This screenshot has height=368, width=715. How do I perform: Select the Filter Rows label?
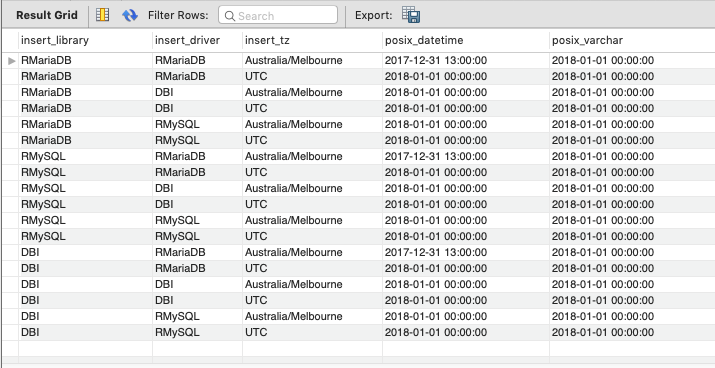click(178, 16)
